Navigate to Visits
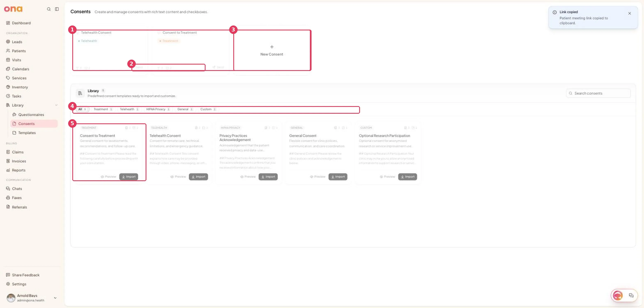Screen dimensions: 644x308 16,60
